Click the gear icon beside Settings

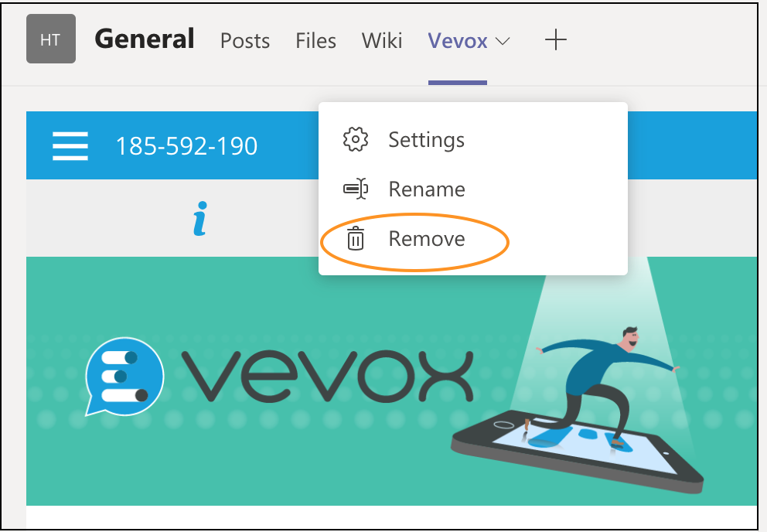(x=355, y=140)
